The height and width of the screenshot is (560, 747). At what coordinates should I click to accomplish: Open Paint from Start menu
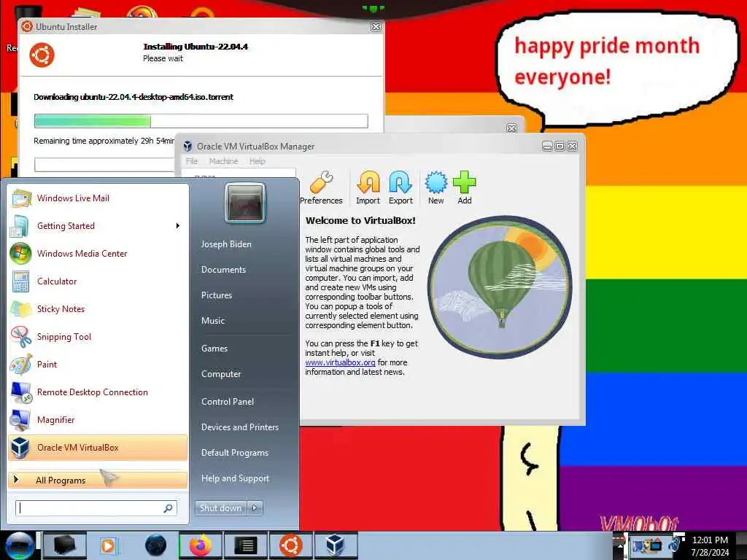tap(98, 365)
